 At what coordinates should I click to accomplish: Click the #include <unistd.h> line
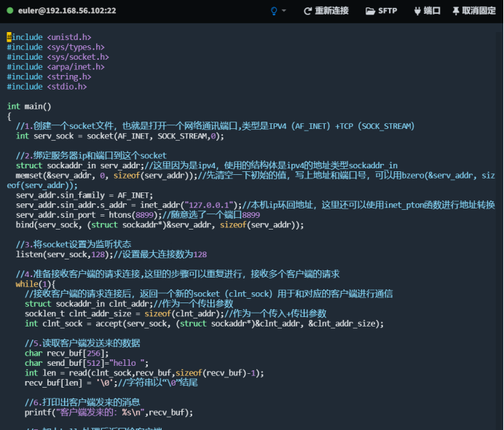[x=50, y=37]
